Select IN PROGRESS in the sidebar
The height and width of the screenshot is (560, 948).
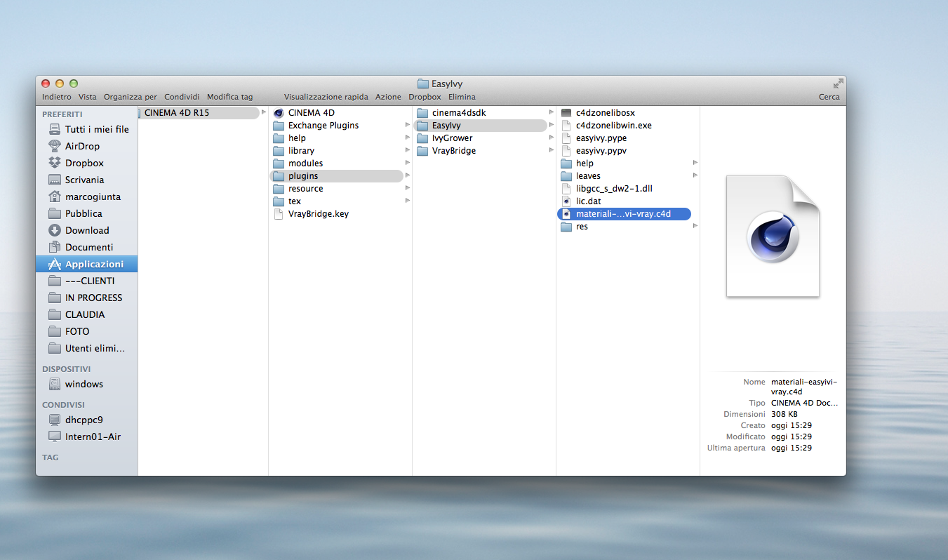click(87, 298)
